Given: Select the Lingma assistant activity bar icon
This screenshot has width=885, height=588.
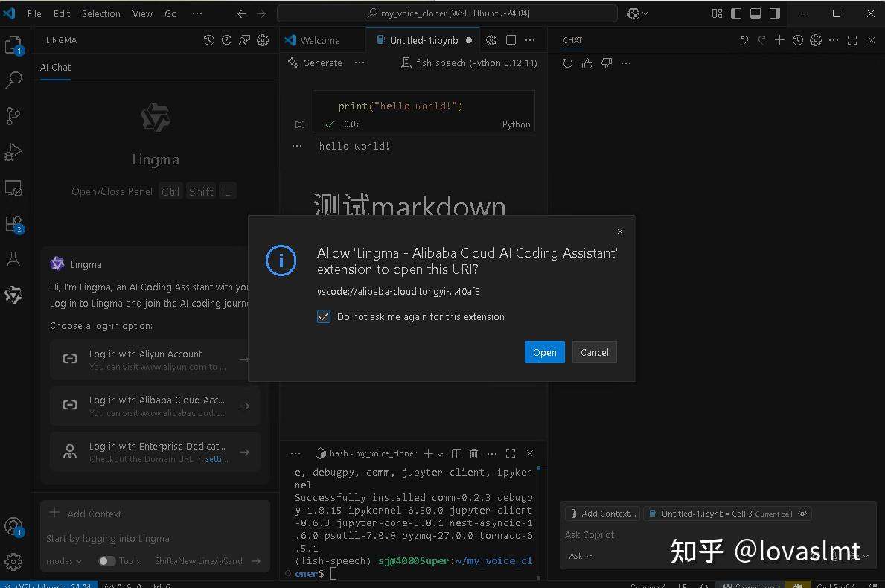Looking at the screenshot, I should pos(14,295).
